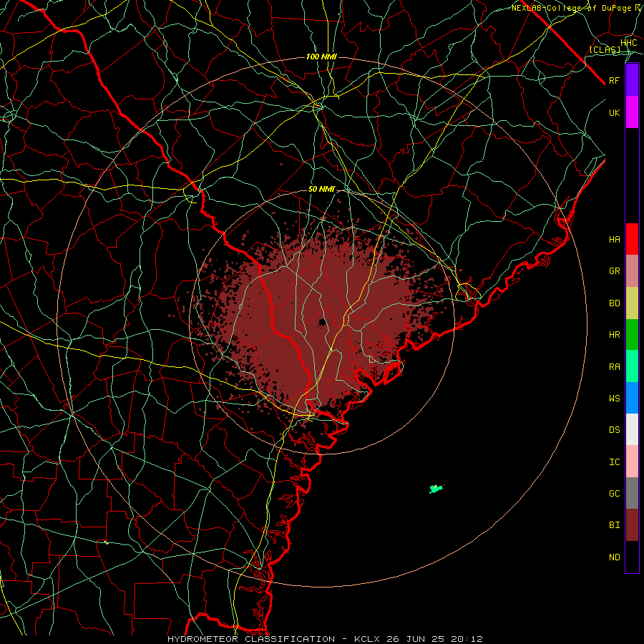This screenshot has width=644, height=644.
Task: Click the RF purple color swatch
Action: [632, 80]
